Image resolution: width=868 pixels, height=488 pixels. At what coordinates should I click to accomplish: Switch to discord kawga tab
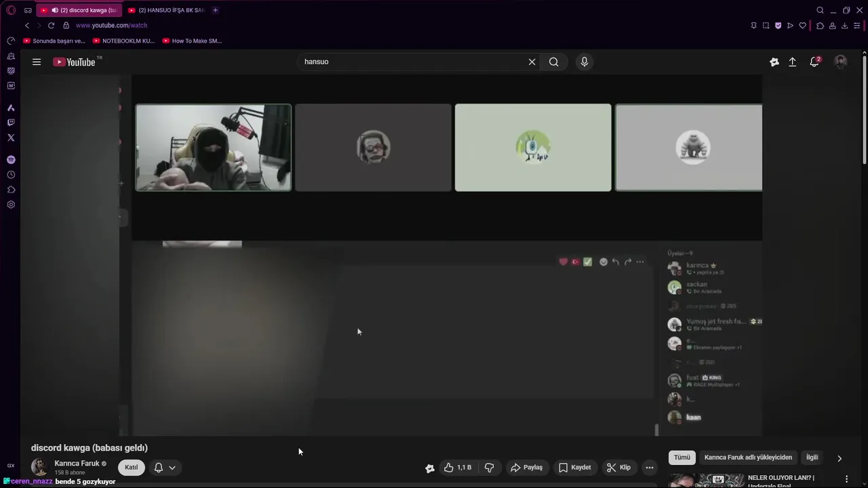tap(79, 10)
